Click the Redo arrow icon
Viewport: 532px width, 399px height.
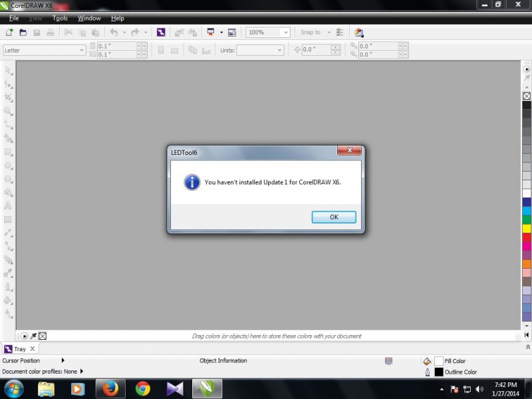coord(135,33)
